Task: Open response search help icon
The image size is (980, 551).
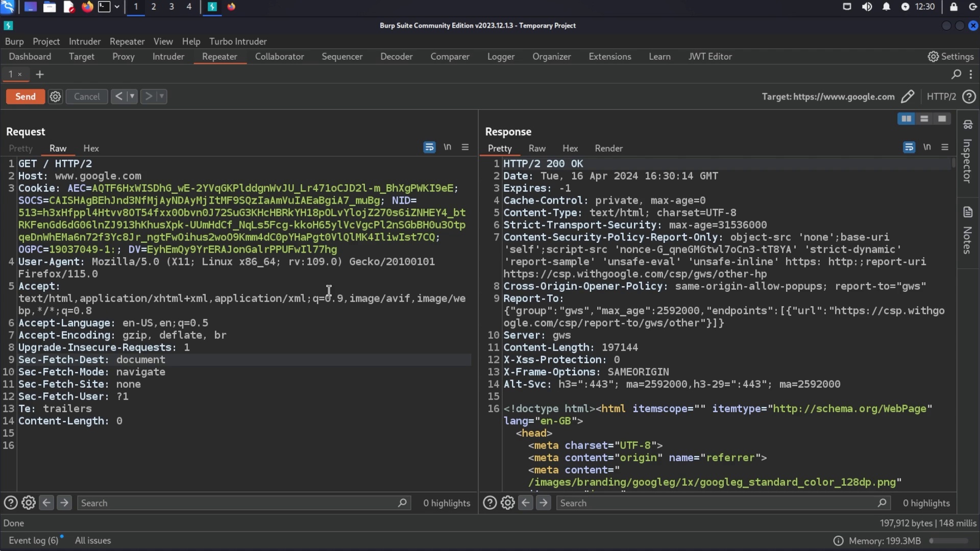Action: [489, 503]
